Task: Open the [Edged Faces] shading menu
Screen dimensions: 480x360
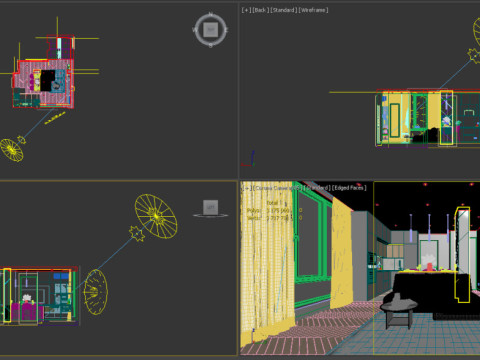Action: coord(349,188)
